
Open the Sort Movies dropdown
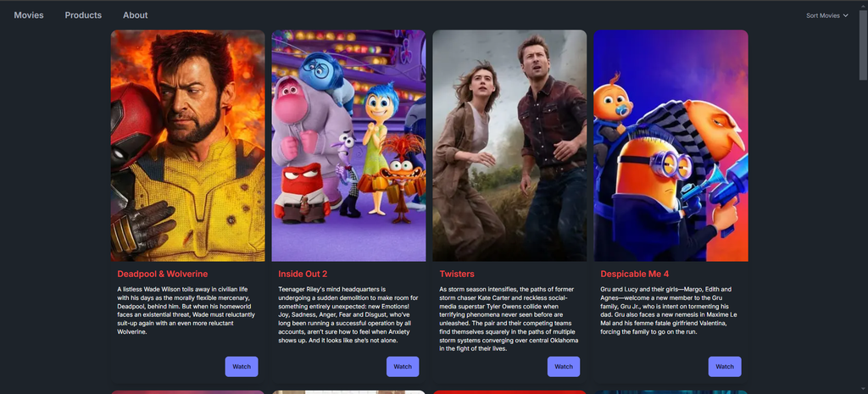tap(826, 15)
